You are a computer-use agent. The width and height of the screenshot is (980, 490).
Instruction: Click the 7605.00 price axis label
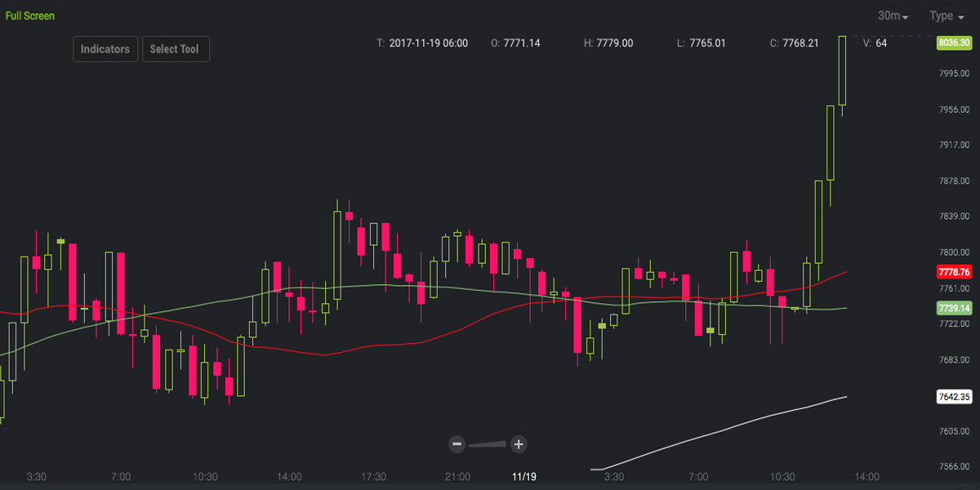coord(954,431)
